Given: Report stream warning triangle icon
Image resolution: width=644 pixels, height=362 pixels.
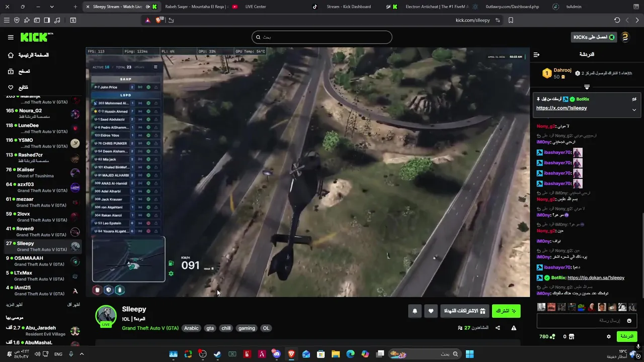Looking at the screenshot, I should [514, 328].
